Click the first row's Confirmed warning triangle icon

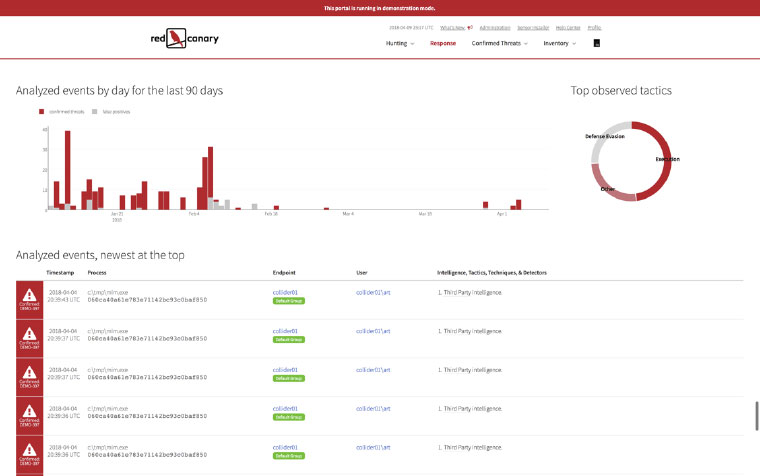click(x=29, y=294)
